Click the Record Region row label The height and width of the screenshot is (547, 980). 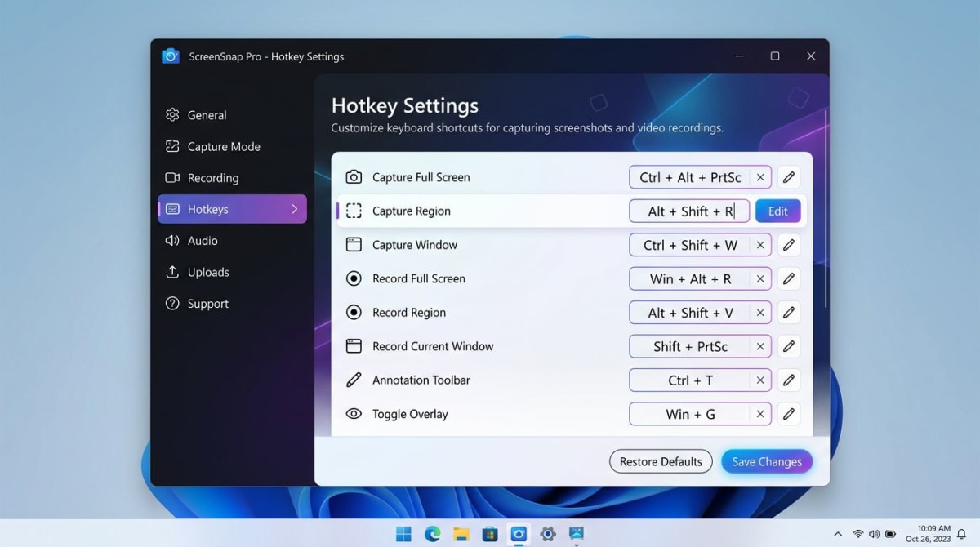click(409, 313)
